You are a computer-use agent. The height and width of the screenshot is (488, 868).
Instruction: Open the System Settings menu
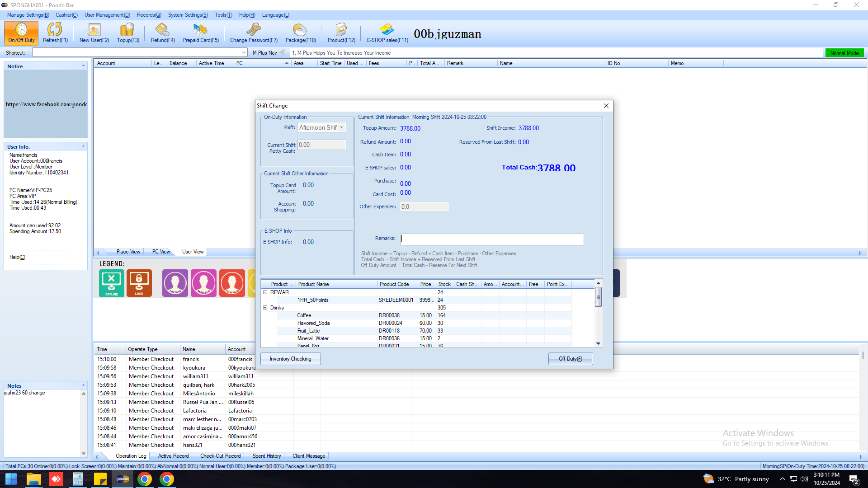tap(188, 15)
